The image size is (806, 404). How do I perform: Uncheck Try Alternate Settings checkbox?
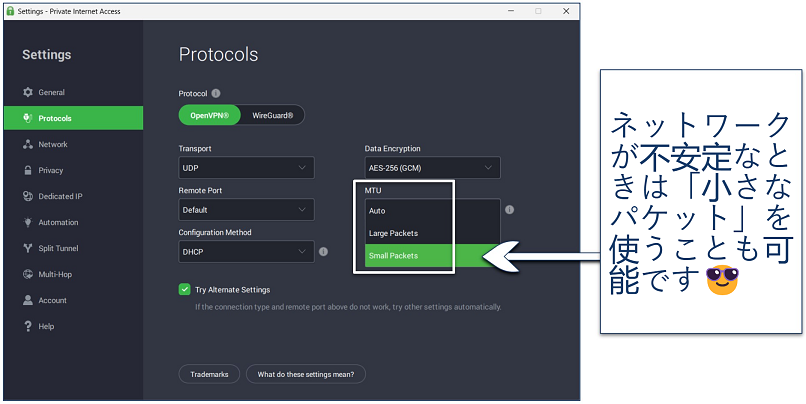click(x=185, y=289)
